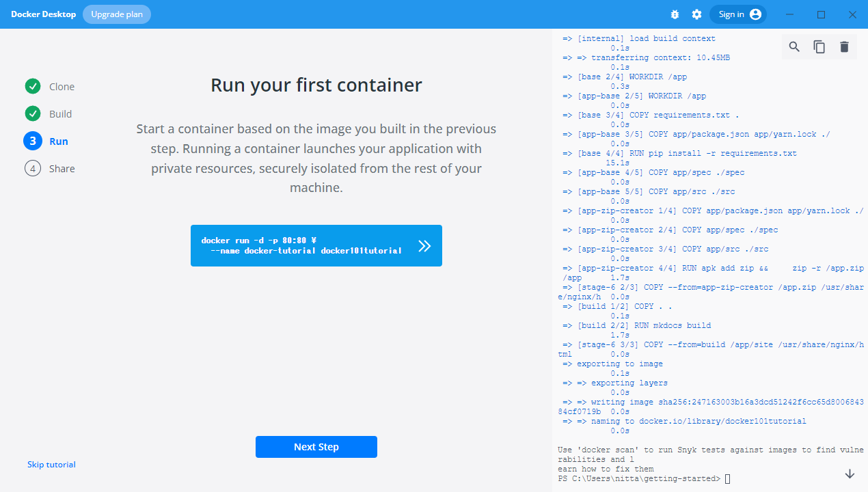Viewport: 868px width, 492px height.
Task: Search the terminal output with magnifier icon
Action: click(794, 46)
